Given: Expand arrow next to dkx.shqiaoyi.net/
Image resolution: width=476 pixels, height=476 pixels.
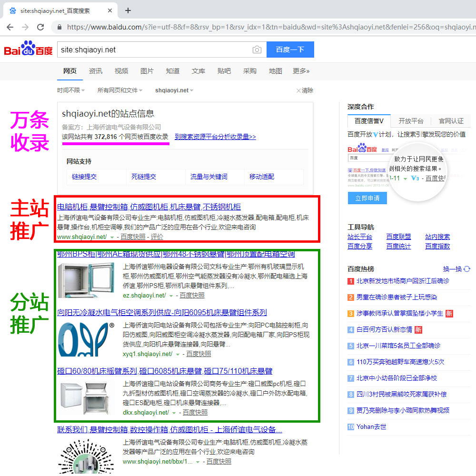Looking at the screenshot, I should (174, 413).
